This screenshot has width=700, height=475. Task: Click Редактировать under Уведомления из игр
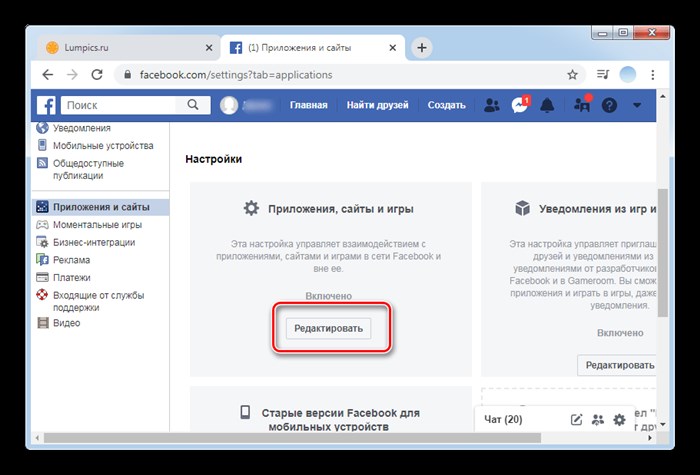click(x=619, y=365)
